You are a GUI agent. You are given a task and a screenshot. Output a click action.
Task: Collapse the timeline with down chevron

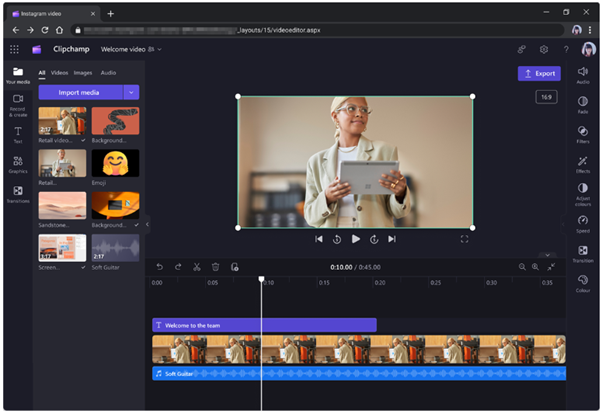click(x=547, y=255)
